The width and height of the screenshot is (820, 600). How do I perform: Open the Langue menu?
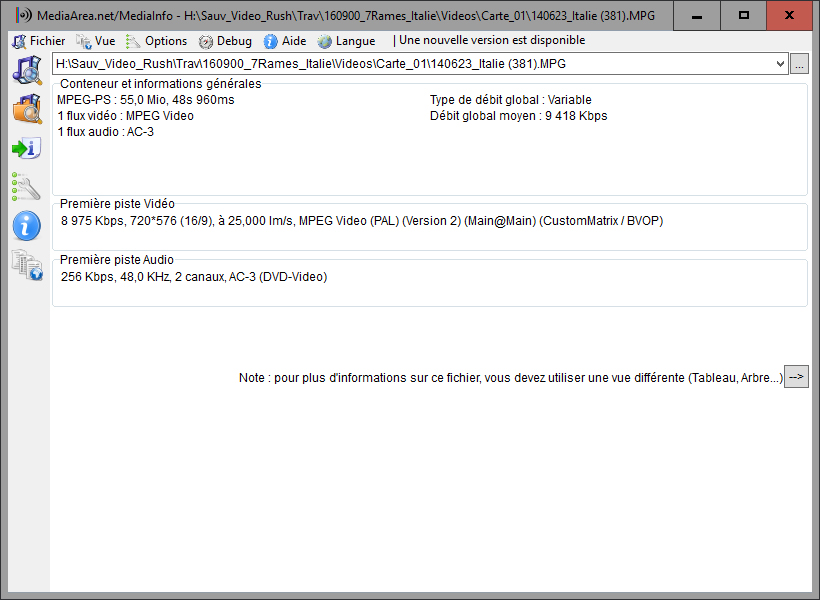click(346, 41)
